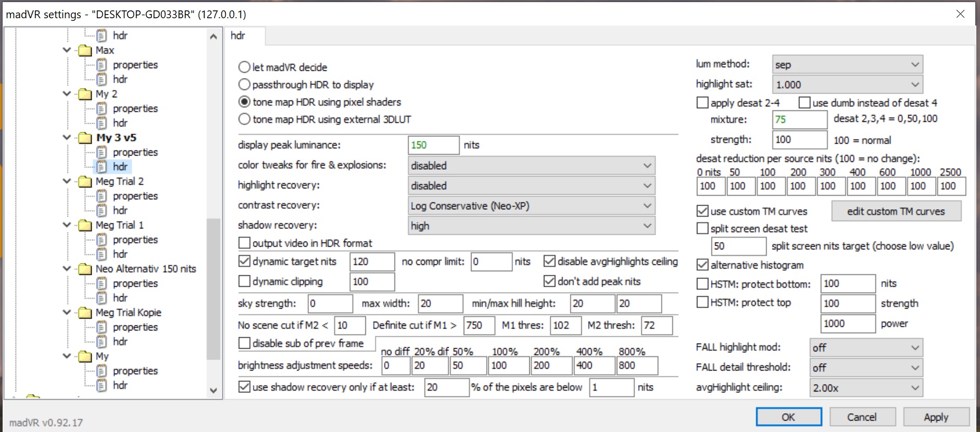Collapse the Meg Trial Kopie tree node
This screenshot has height=432, width=980.
(x=67, y=312)
